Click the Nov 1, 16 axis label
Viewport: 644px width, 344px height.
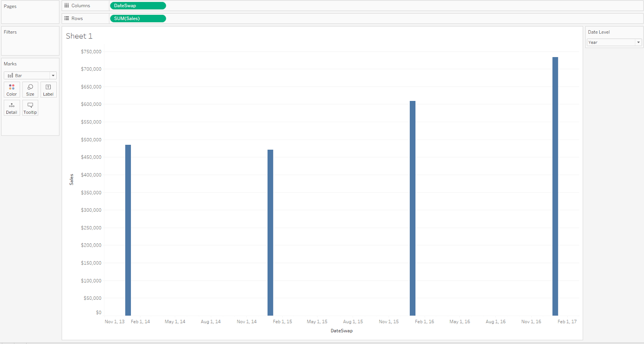531,321
